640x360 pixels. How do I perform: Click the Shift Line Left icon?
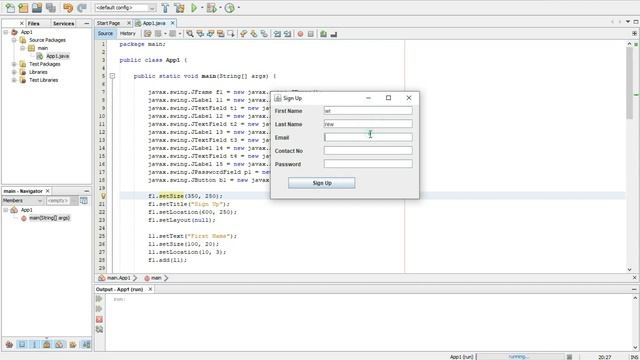pos(277,34)
